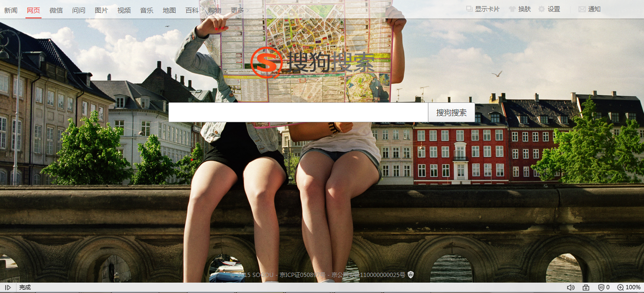Screen dimensions: 644x293
Task: Open the 百科 encyclopedia tab
Action: (192, 10)
